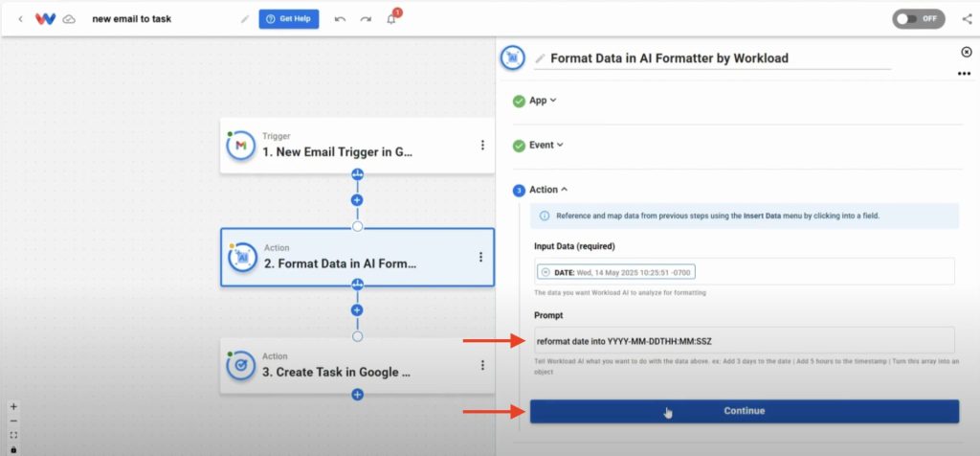
Task: Click the workflow name 'new email to task'
Action: (x=132, y=19)
